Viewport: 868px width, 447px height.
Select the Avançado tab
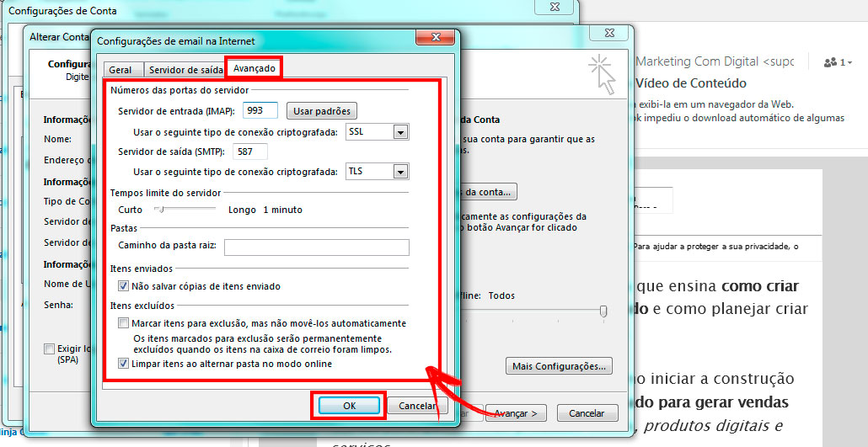tap(255, 69)
